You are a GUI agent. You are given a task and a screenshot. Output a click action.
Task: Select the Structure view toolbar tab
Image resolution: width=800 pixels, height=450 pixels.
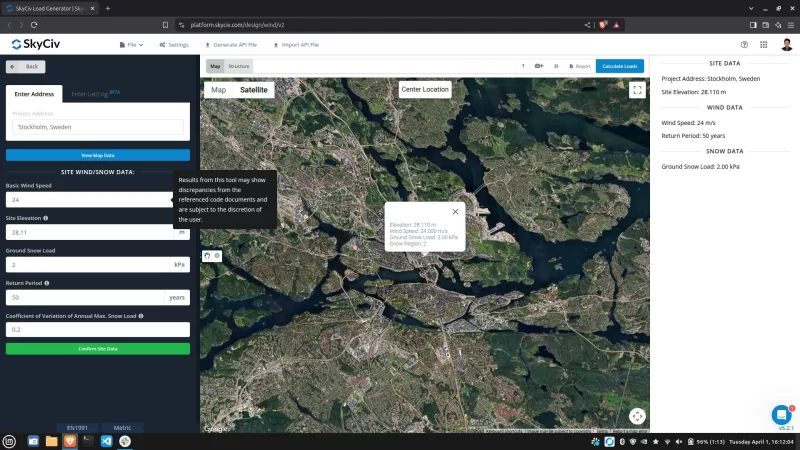(x=239, y=66)
